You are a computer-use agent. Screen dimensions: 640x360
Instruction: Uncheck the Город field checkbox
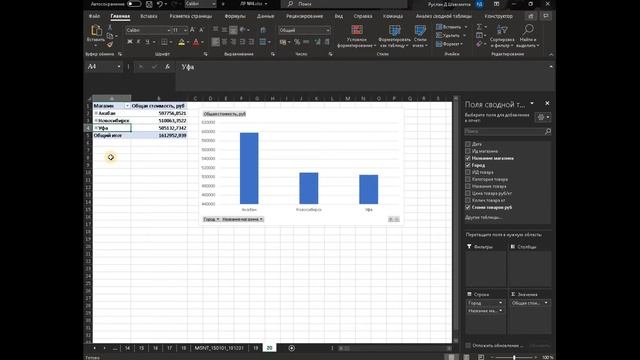coord(468,165)
